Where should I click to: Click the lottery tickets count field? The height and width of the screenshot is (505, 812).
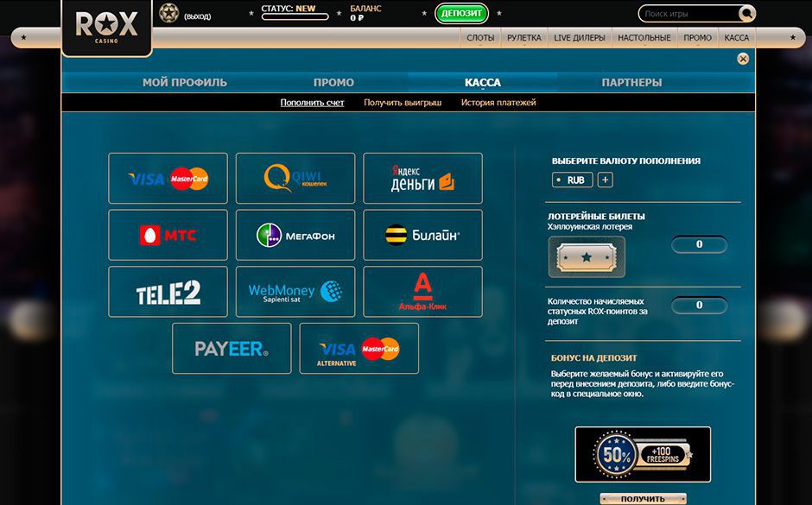click(x=699, y=244)
